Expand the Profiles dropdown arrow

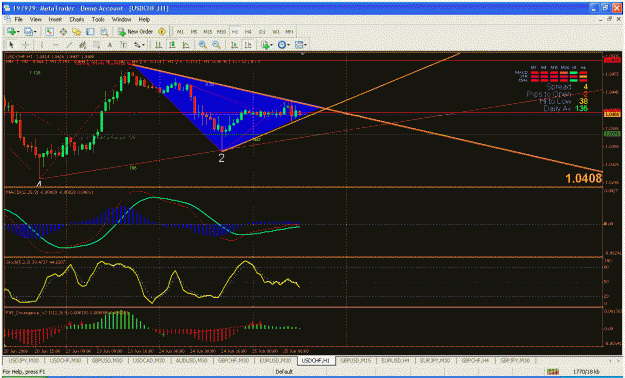(x=35, y=32)
